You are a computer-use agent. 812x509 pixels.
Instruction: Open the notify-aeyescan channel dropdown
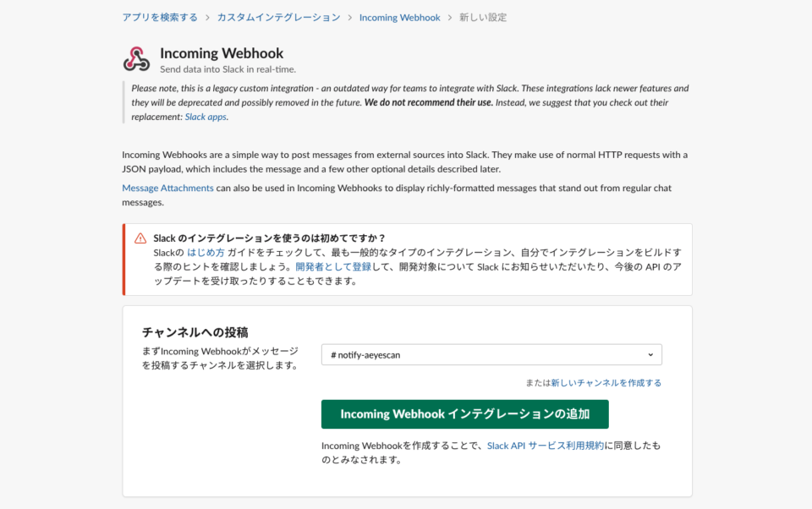point(491,355)
